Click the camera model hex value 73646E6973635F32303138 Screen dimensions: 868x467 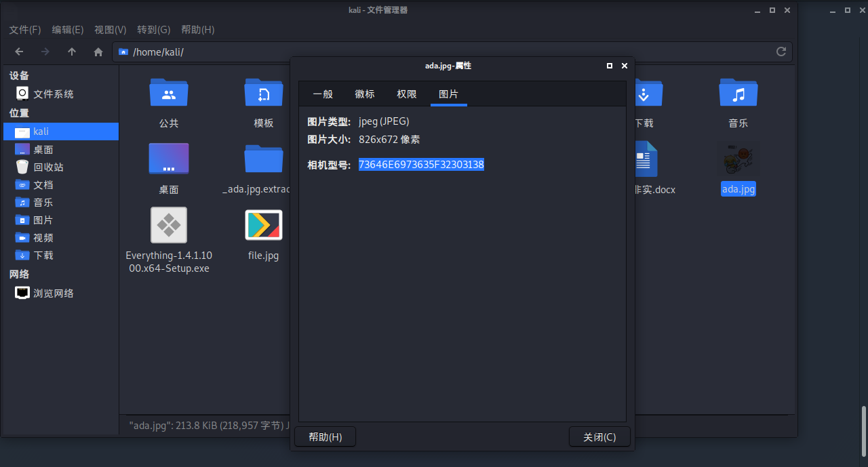pyautogui.click(x=421, y=165)
